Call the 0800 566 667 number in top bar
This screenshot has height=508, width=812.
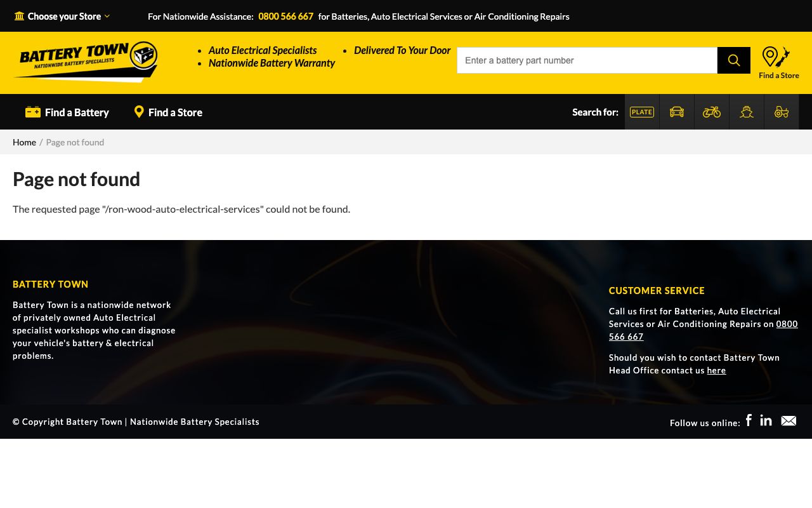[x=285, y=17]
